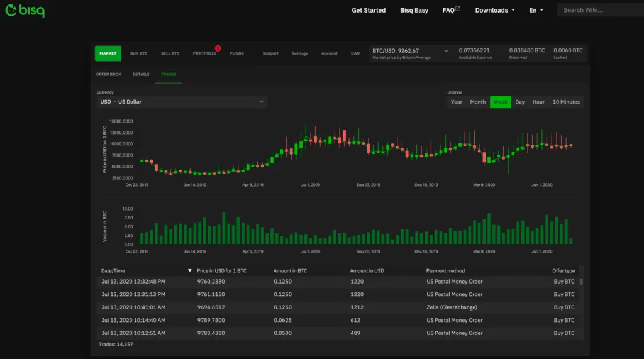Set chart interval to Day

coord(520,102)
